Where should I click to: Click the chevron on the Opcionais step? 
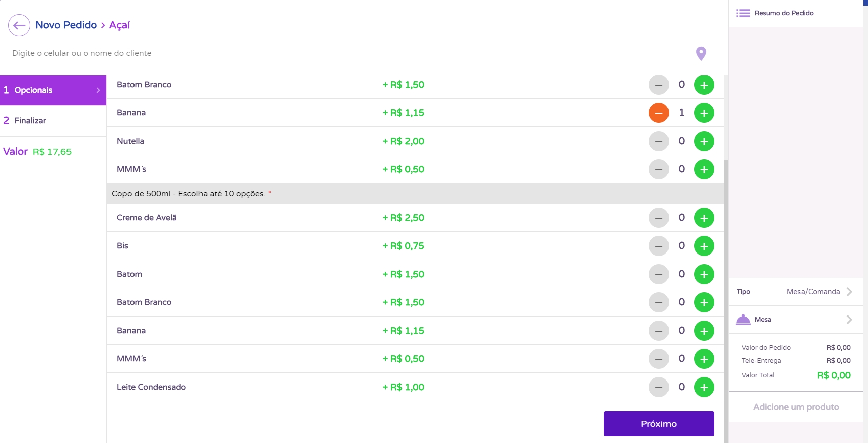coord(98,90)
